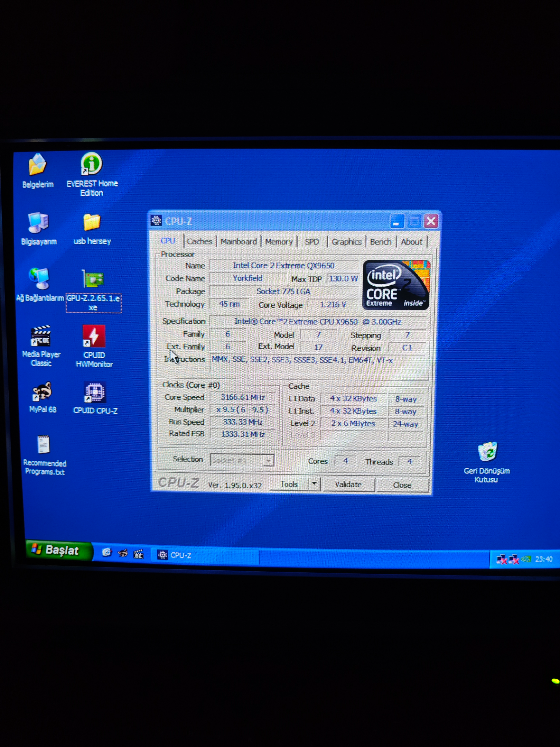The image size is (560, 747).
Task: Switch to the Caches tab
Action: coord(199,241)
